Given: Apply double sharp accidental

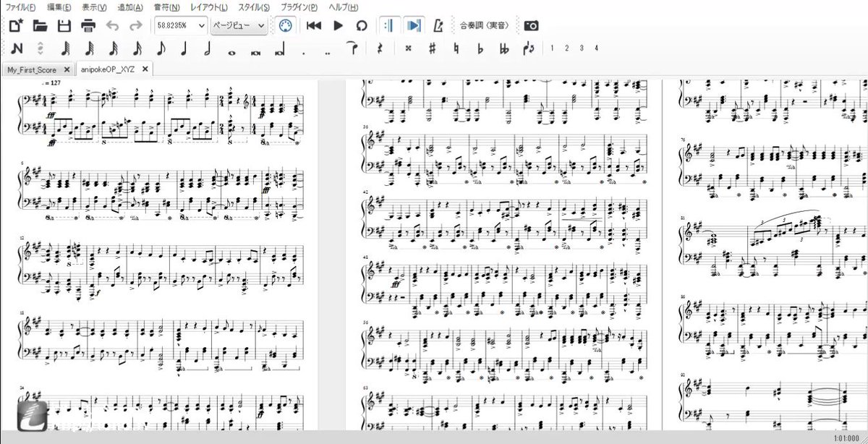Looking at the screenshot, I should point(409,49).
